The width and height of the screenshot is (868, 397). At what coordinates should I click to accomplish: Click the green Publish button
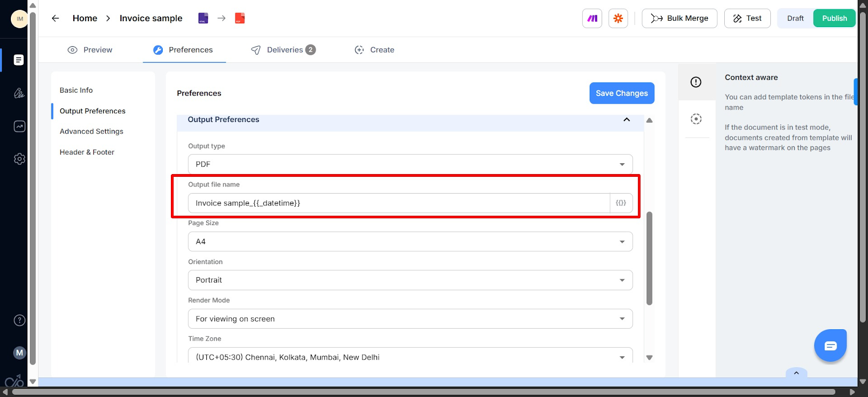(834, 18)
